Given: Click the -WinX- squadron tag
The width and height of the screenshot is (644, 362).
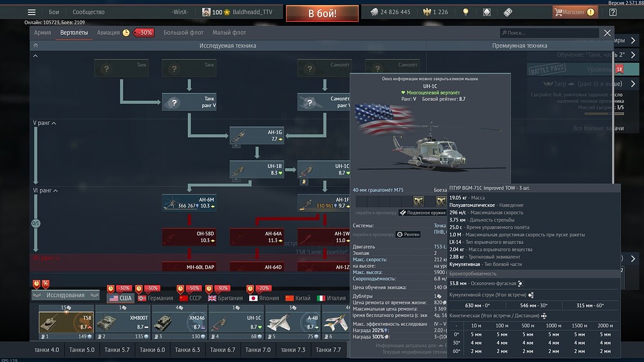Looking at the screenshot, I should pyautogui.click(x=180, y=12).
